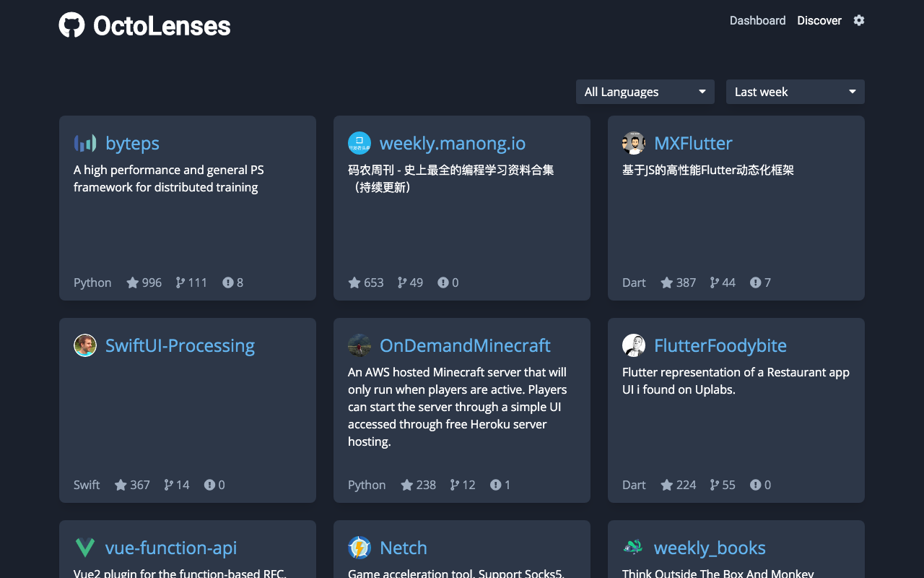Click the fork icon on weekly.manong.io card
Image resolution: width=924 pixels, height=578 pixels.
(x=402, y=282)
